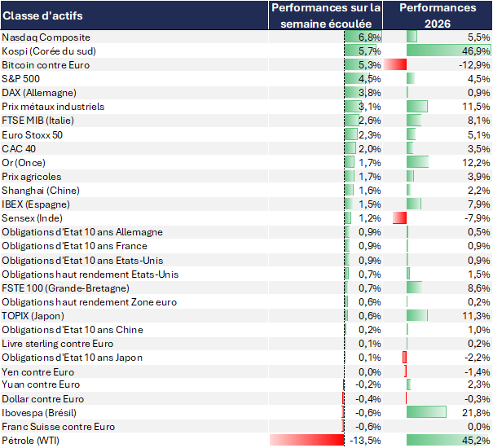The height and width of the screenshot is (448, 493).
Task: Click Bitcoin weekly value 5,3%
Action: pyautogui.click(x=370, y=65)
